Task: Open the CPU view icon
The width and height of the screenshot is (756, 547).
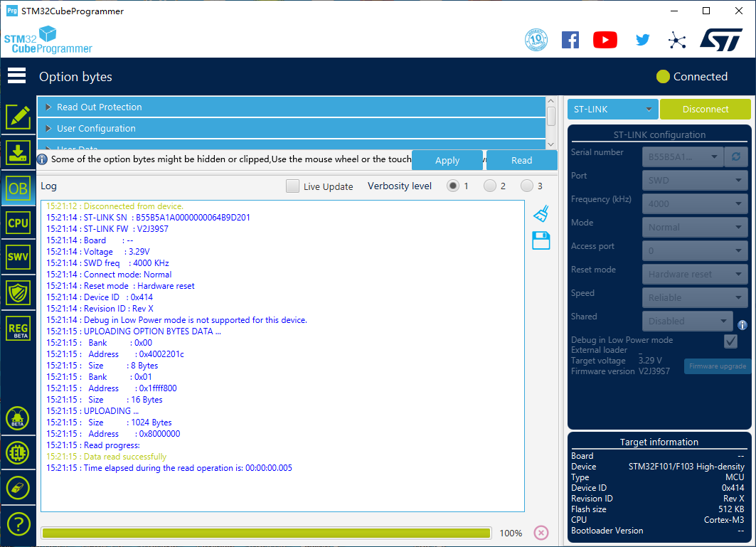Action: point(18,223)
